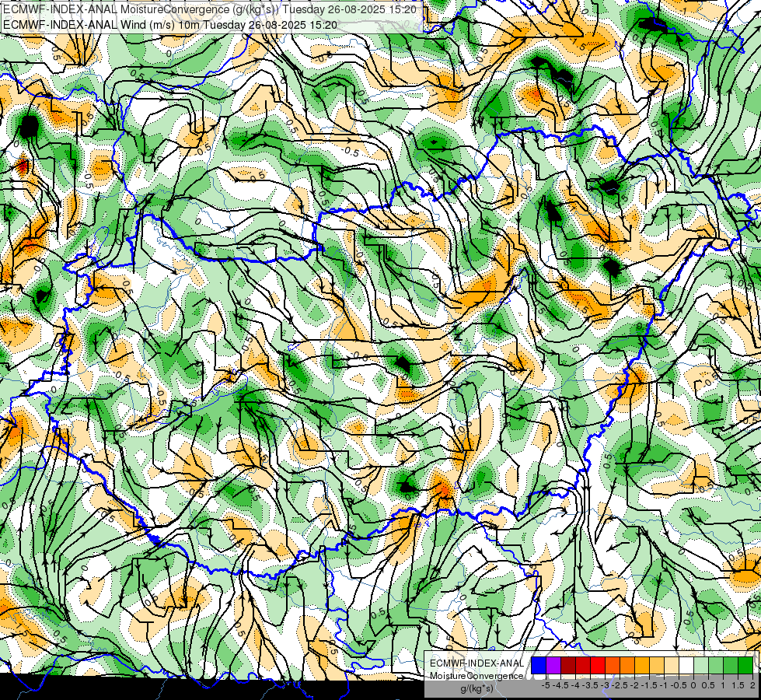Click the blue legend swatch below -5
761x700 pixels.
(539, 665)
